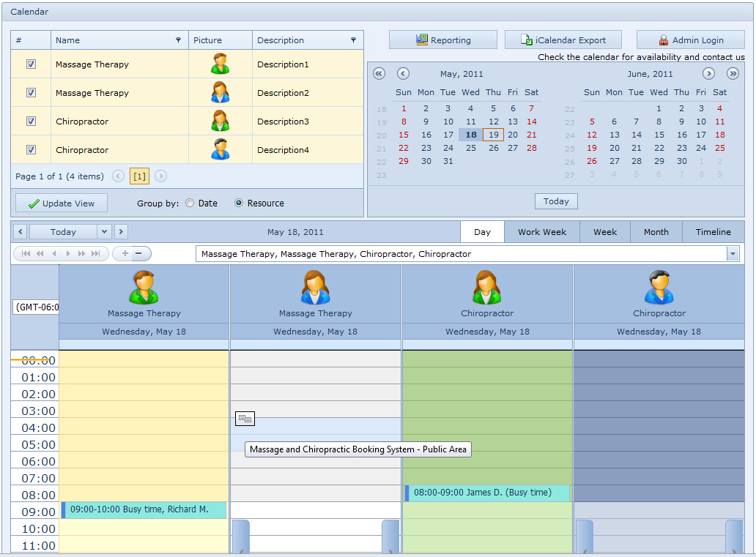This screenshot has height=557, width=756.
Task: Open Admin Login
Action: tap(690, 40)
